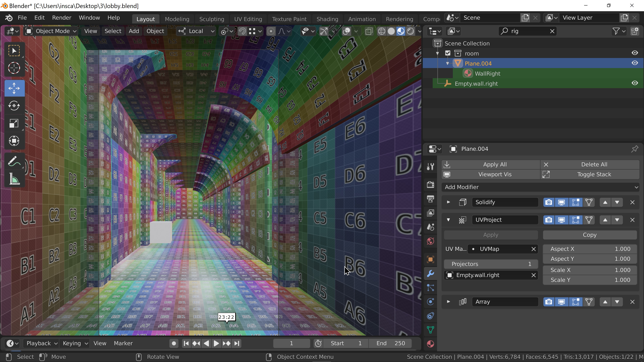Open the Add Modifier dropdown

coord(540,187)
